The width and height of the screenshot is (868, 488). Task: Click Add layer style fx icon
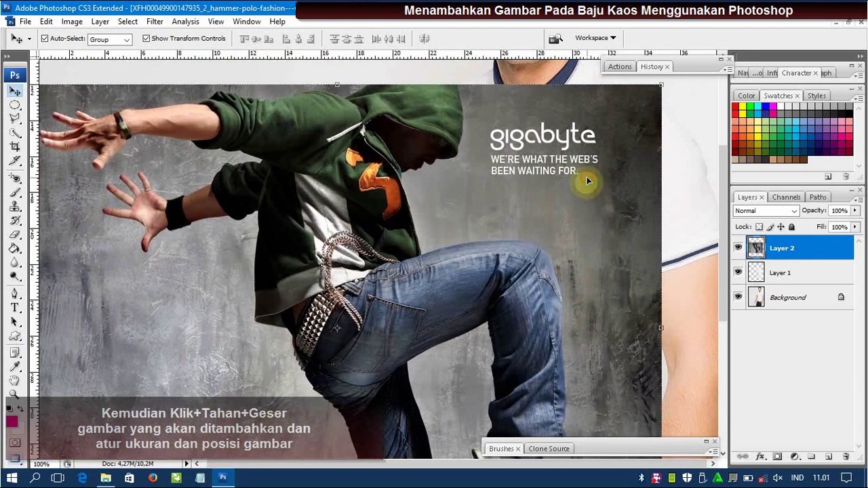761,457
